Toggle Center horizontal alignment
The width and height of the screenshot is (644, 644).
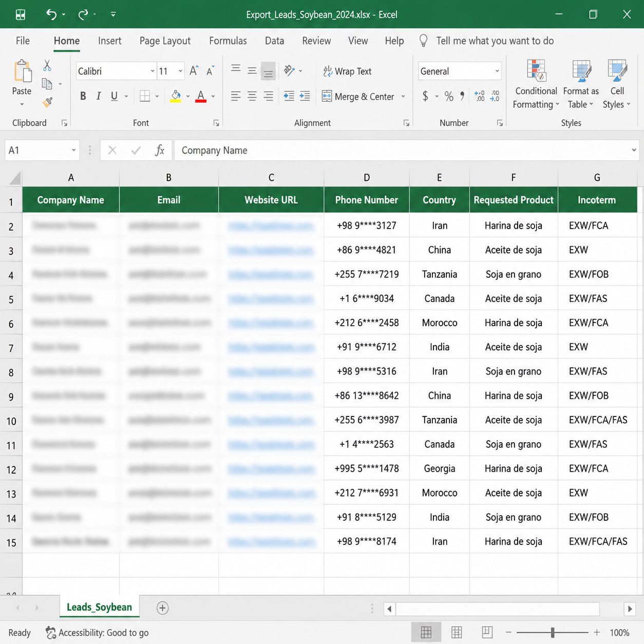[252, 96]
